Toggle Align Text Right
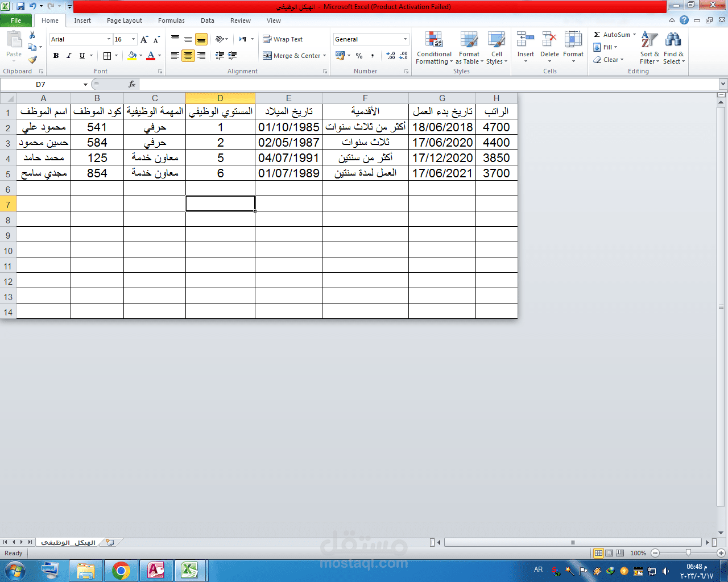 tap(201, 56)
